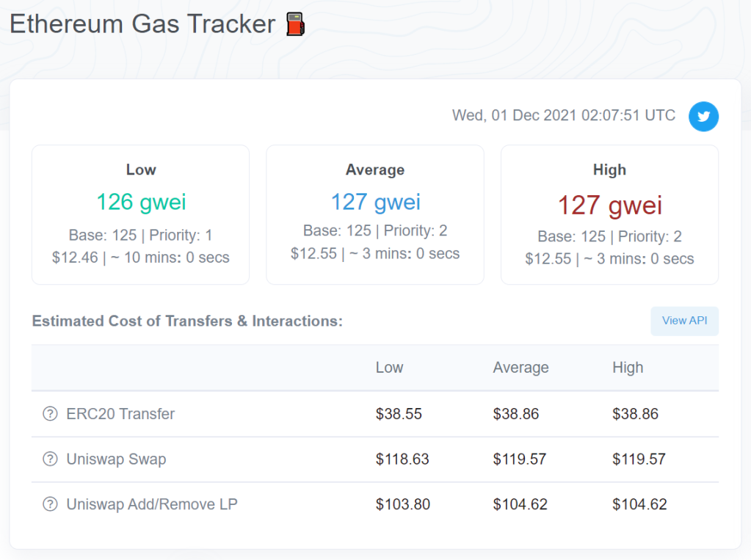Image resolution: width=751 pixels, height=560 pixels.
Task: Select the Low gas price card
Action: pos(140,214)
